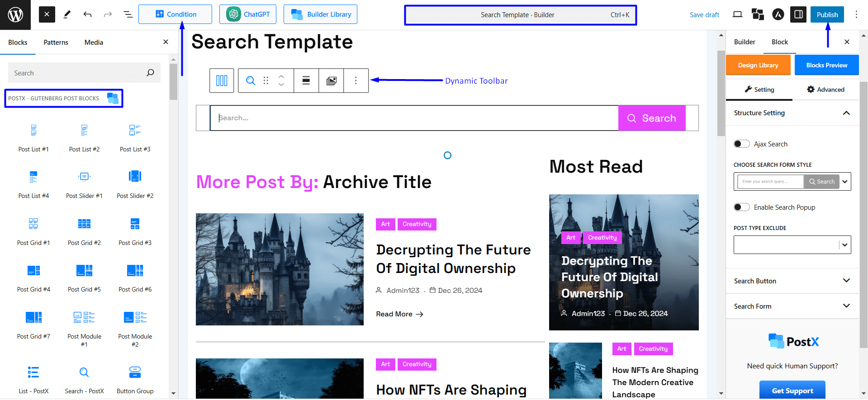Redo the last undone change
868x400 pixels.
click(x=108, y=14)
